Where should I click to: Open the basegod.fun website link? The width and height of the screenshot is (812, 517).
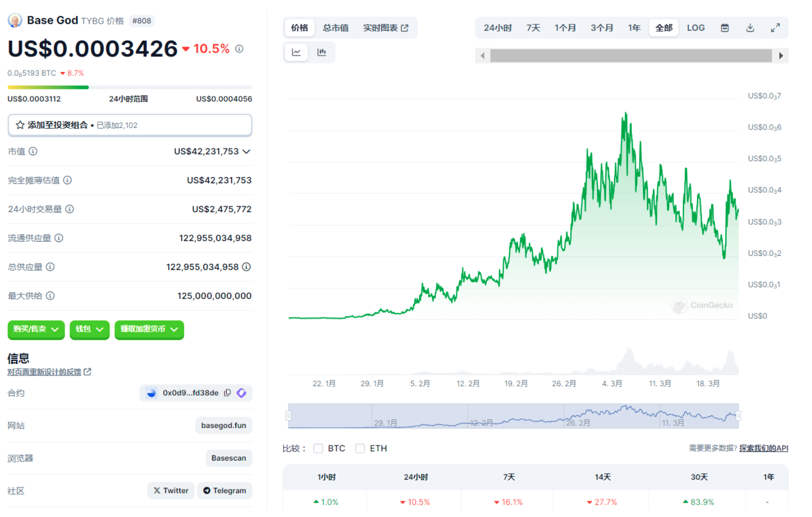[x=223, y=425]
